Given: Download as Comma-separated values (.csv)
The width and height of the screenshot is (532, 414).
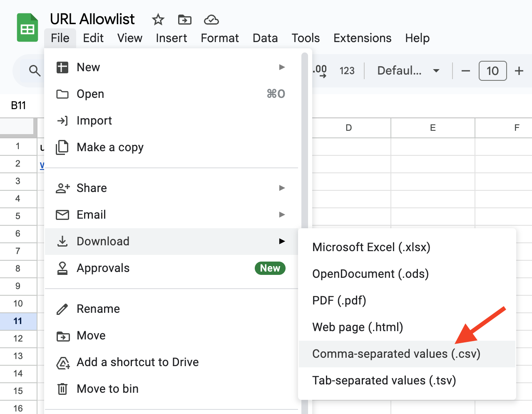Looking at the screenshot, I should coord(407,354).
